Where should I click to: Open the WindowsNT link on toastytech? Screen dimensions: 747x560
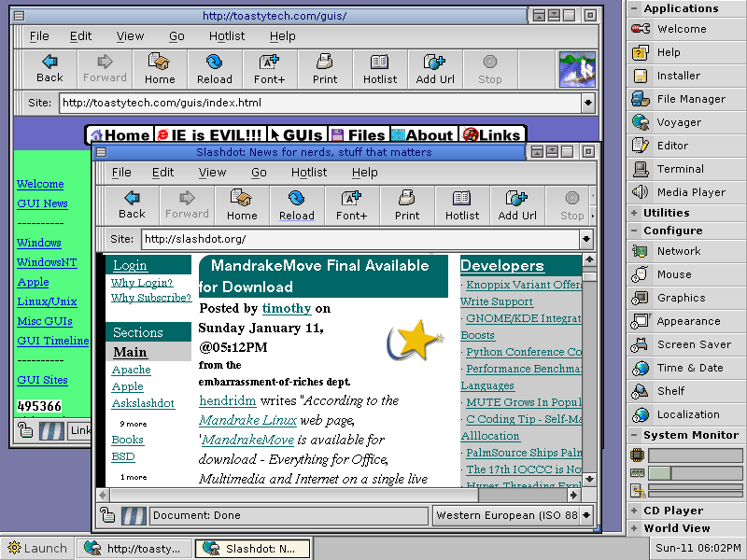[47, 262]
